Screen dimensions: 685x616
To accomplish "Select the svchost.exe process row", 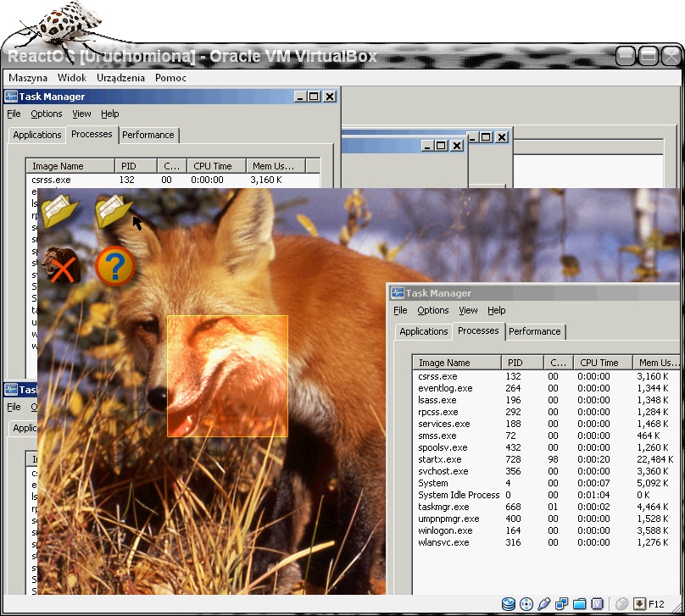I will click(546, 471).
